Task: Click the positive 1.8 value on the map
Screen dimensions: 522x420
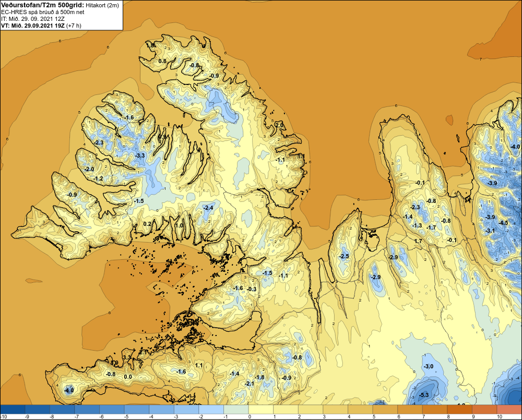Action: pos(150,45)
